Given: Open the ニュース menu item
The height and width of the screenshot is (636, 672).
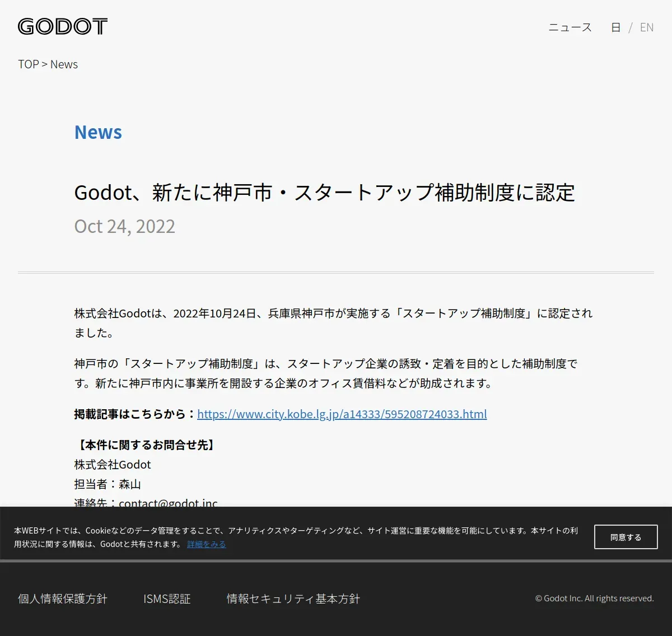Looking at the screenshot, I should pos(570,27).
